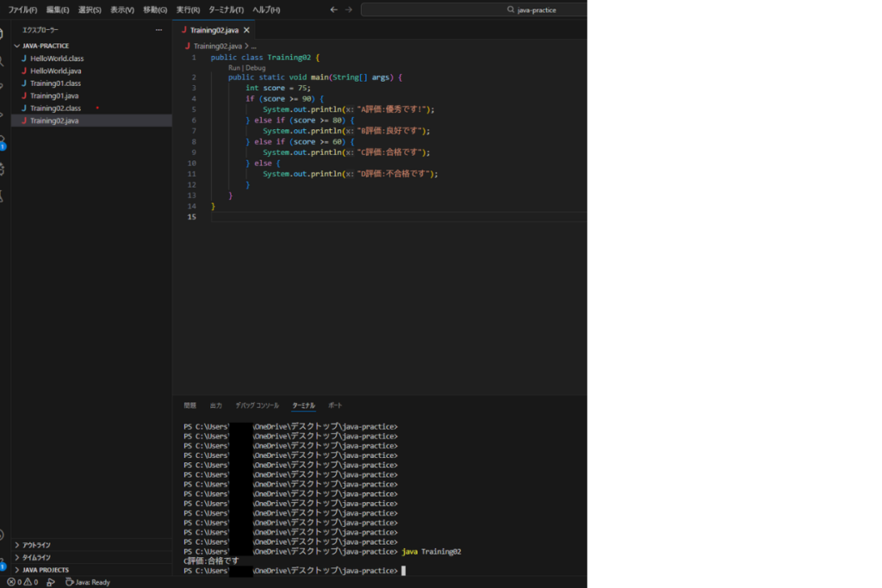Image resolution: width=882 pixels, height=588 pixels.
Task: Click the Java: Ready status bar item
Action: tap(88, 582)
